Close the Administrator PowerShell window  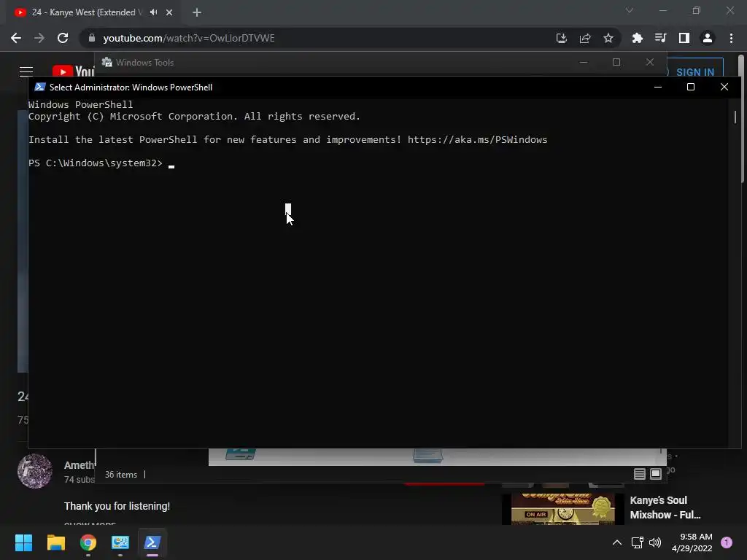724,87
